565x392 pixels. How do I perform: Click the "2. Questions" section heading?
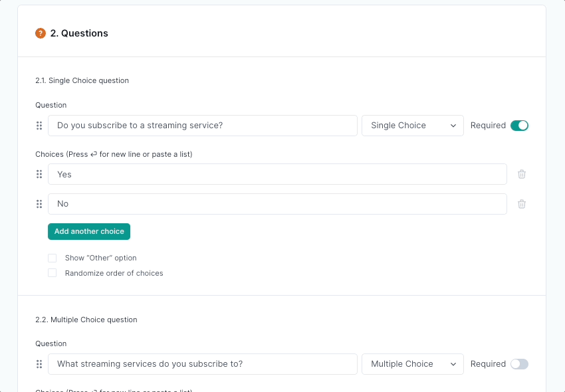[x=79, y=33]
